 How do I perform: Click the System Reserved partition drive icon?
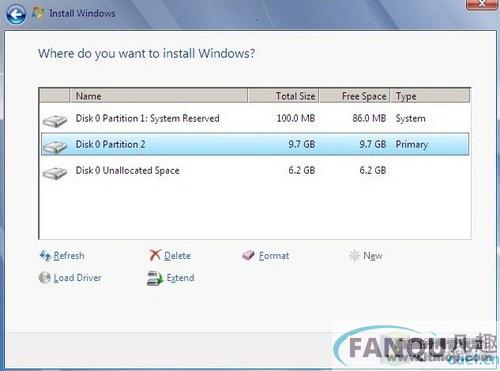point(55,121)
